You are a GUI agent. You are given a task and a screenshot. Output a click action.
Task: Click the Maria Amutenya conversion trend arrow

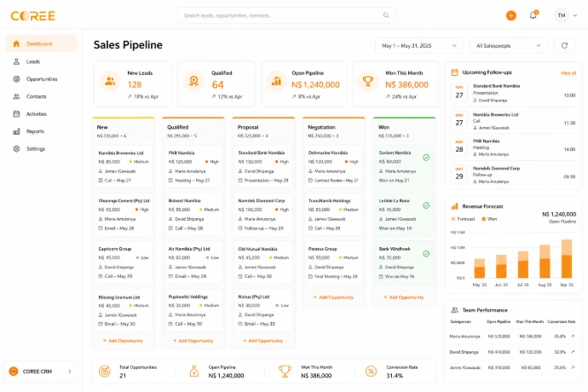[573, 337]
